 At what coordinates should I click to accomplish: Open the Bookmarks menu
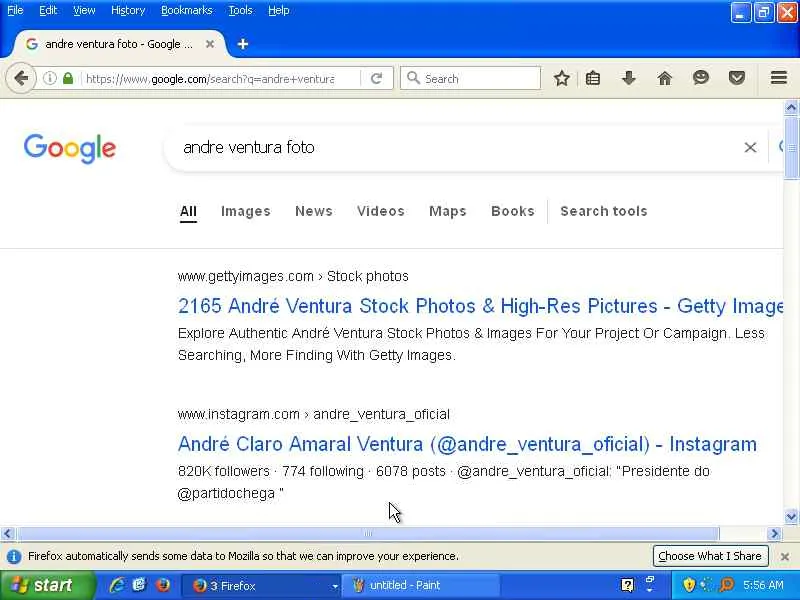187,10
